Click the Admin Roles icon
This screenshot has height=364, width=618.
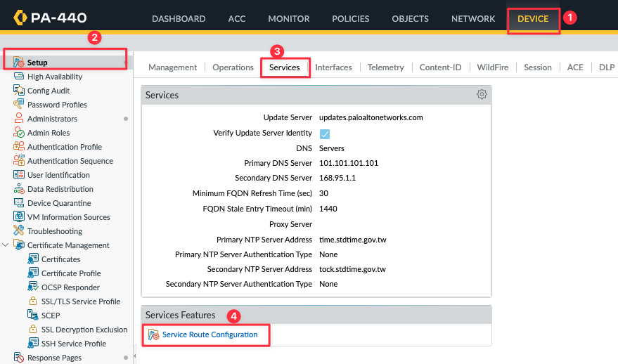click(18, 132)
